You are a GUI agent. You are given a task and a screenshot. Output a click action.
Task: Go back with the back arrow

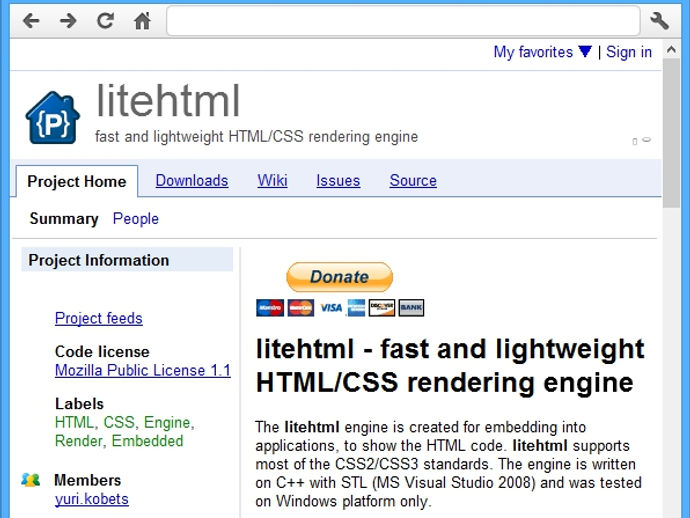tap(31, 21)
